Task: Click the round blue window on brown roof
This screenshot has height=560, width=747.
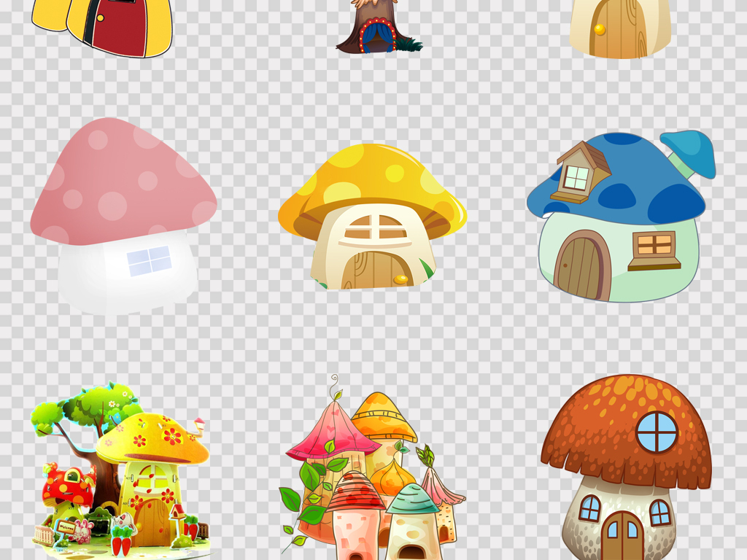Action: (x=657, y=432)
